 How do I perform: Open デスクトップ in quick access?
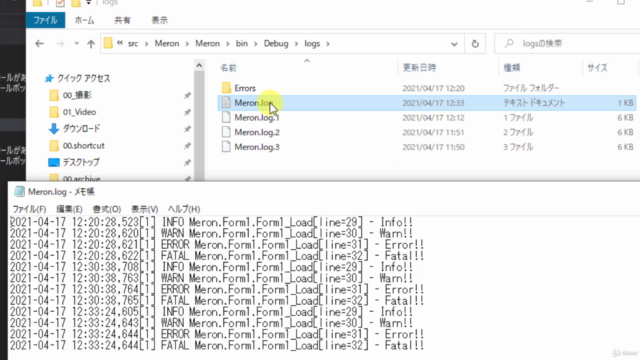[x=81, y=162]
